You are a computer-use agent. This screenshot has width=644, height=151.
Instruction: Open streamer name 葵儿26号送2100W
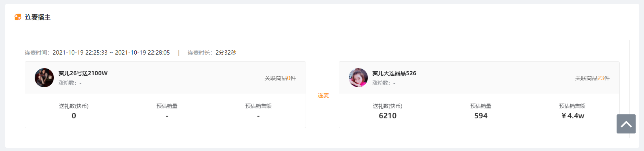[83, 73]
